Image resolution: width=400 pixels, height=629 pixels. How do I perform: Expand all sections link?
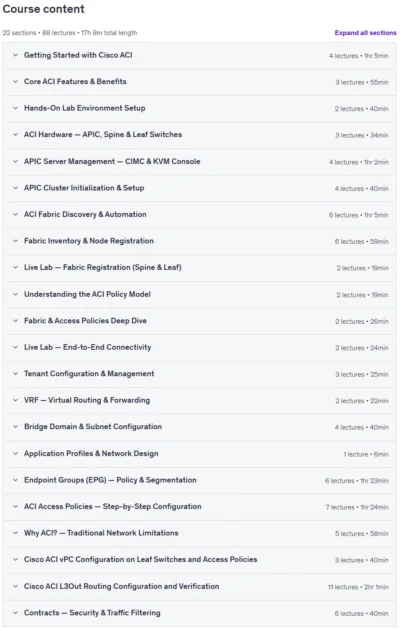pyautogui.click(x=365, y=33)
